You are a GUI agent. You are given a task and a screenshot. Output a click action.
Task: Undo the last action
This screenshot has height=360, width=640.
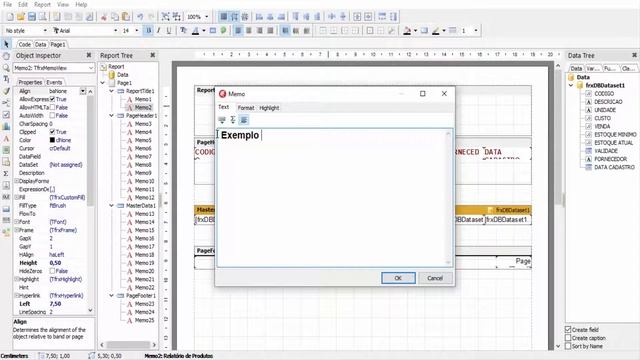(140, 17)
